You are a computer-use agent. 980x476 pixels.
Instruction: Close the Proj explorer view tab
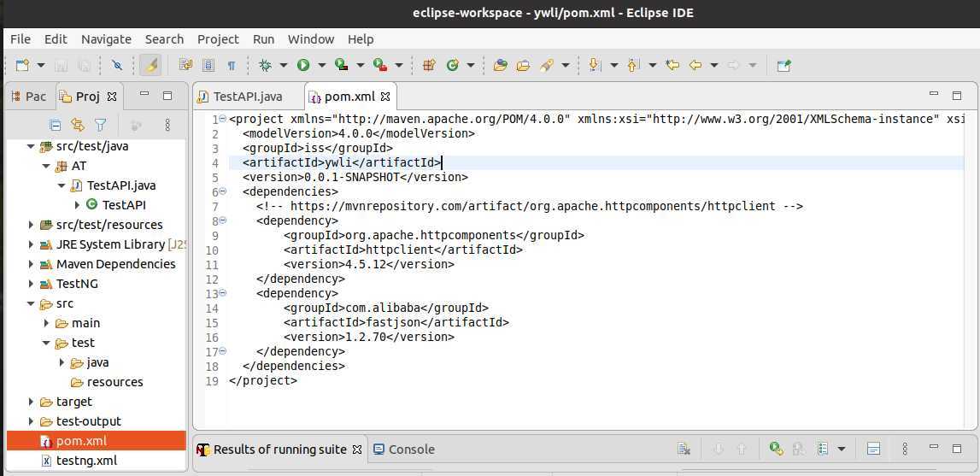coord(112,97)
